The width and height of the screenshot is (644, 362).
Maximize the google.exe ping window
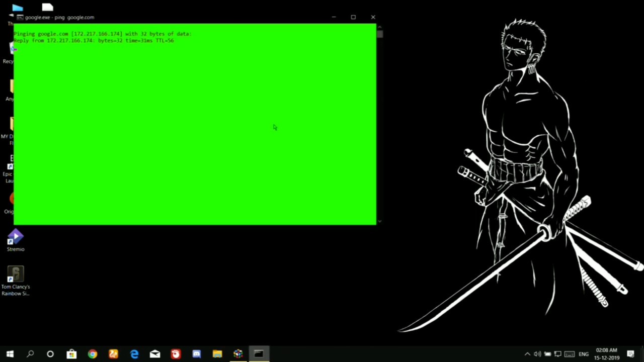tap(353, 17)
